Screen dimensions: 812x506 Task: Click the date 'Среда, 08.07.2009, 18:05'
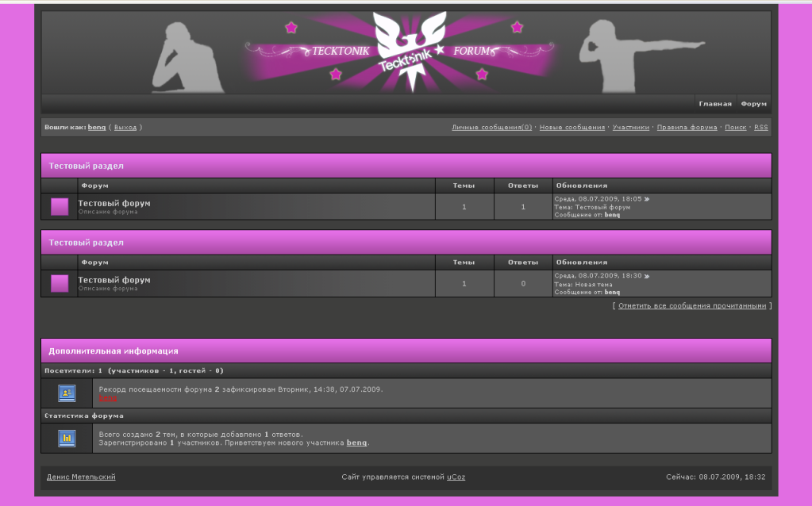click(598, 199)
